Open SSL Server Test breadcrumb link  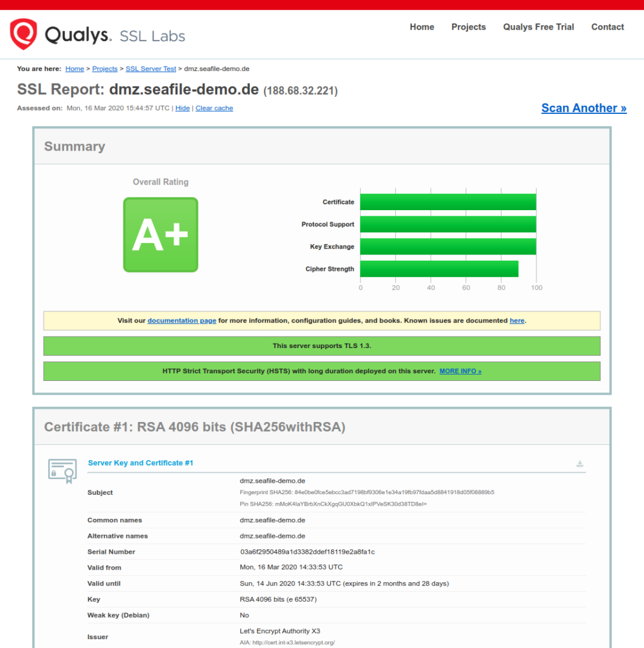(151, 69)
